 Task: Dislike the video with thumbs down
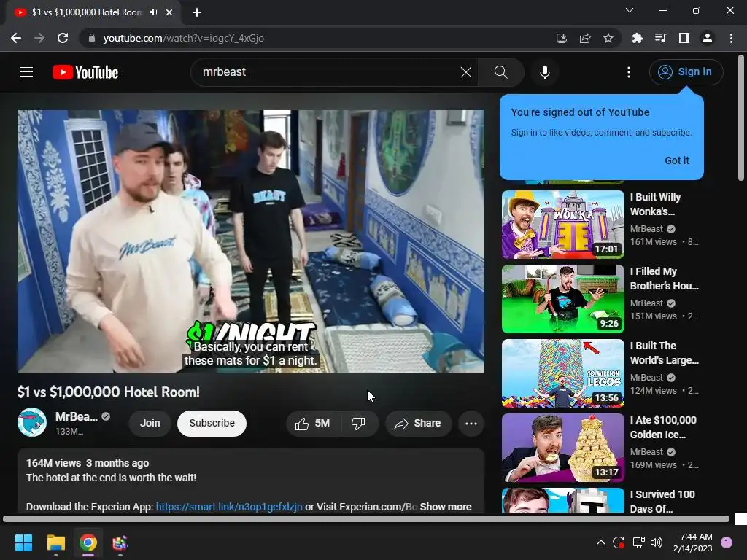tap(359, 424)
